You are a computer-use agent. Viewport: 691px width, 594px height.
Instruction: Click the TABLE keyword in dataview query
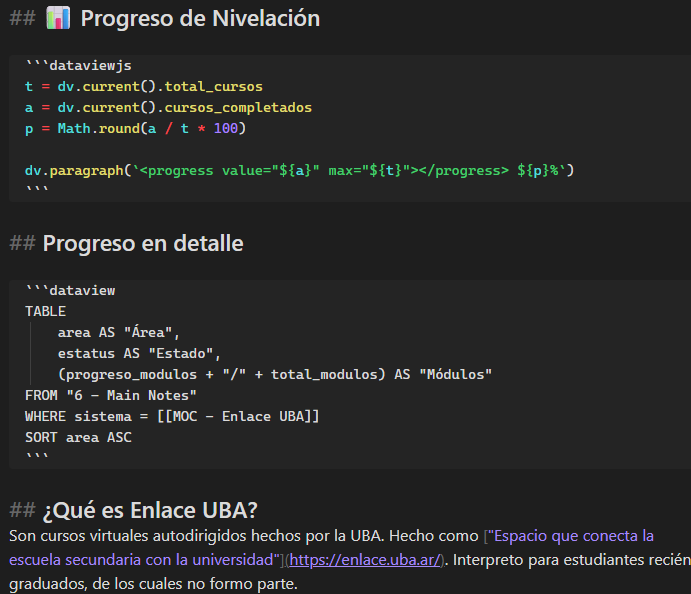pyautogui.click(x=45, y=311)
